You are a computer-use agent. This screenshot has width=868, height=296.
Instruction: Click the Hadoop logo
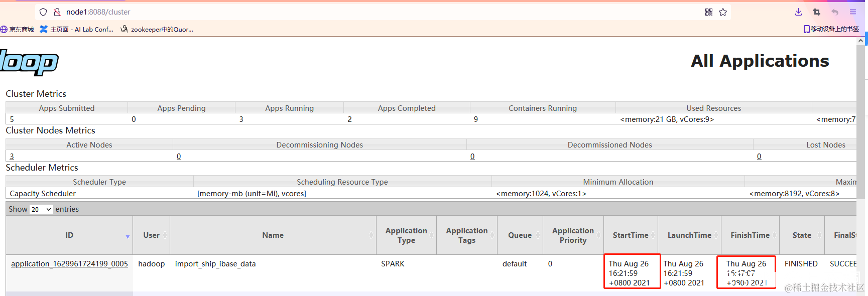tap(29, 63)
